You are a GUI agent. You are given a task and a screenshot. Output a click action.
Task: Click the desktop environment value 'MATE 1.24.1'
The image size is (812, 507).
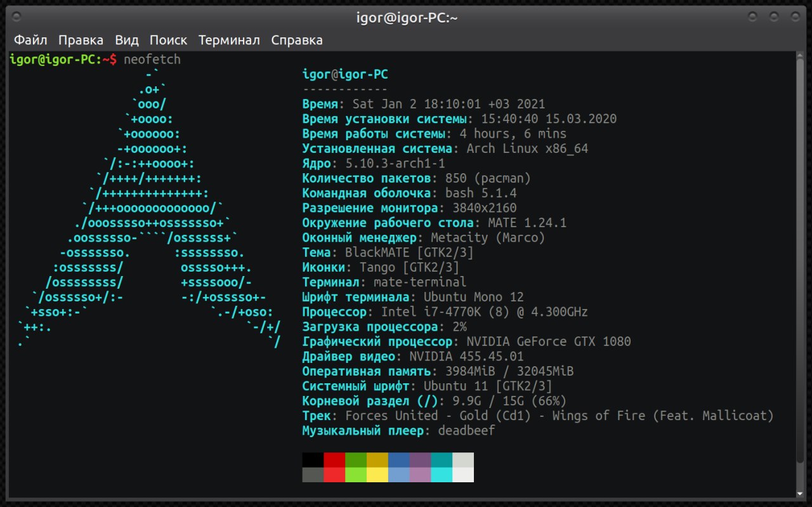pos(527,223)
